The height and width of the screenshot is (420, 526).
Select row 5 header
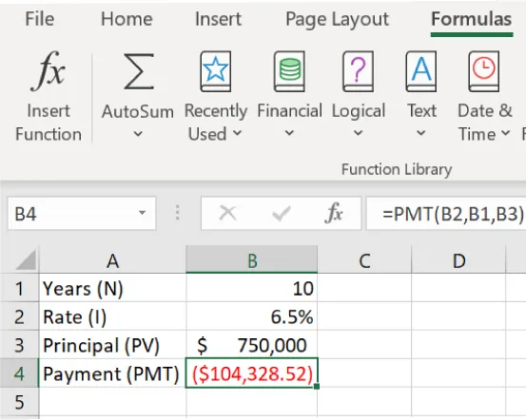(19, 402)
